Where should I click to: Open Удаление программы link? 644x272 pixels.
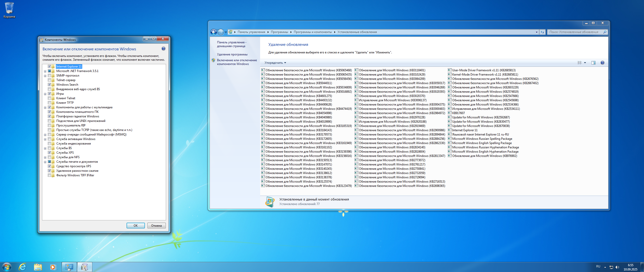click(232, 54)
